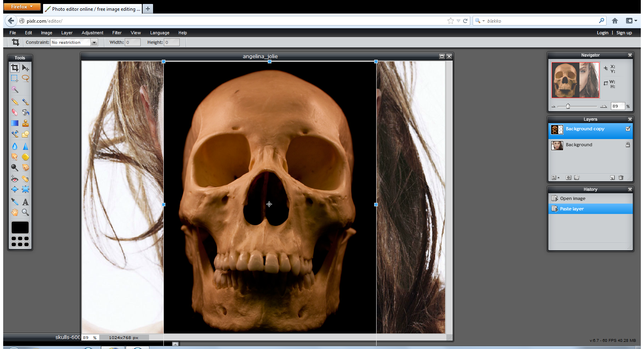Image resolution: width=644 pixels, height=349 pixels.
Task: Select the Spot Heal bandage tool
Action: [x=26, y=179]
